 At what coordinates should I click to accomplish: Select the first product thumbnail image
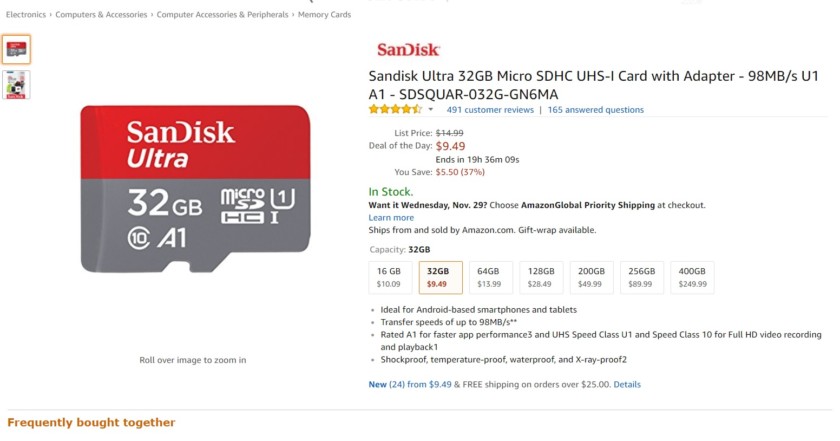(x=16, y=49)
